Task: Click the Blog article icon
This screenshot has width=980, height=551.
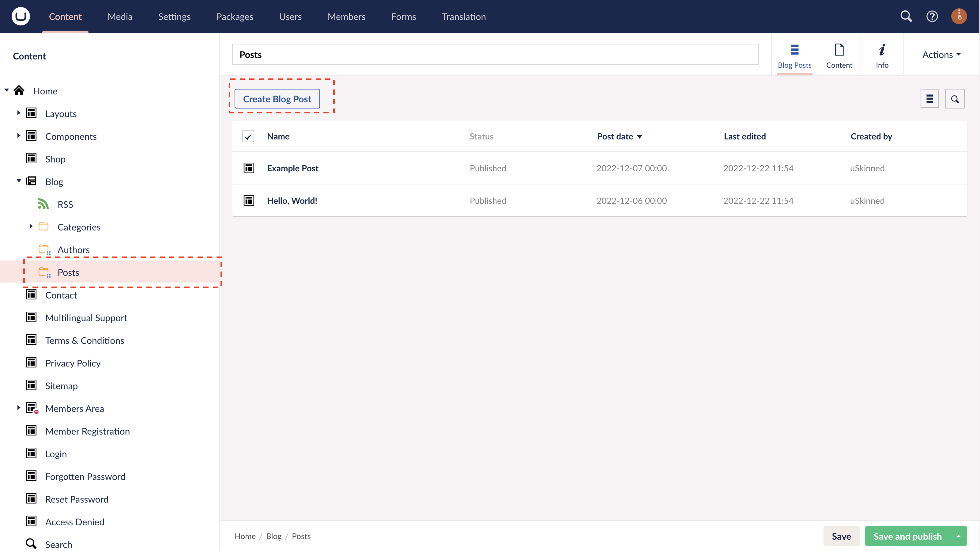Action: [31, 181]
